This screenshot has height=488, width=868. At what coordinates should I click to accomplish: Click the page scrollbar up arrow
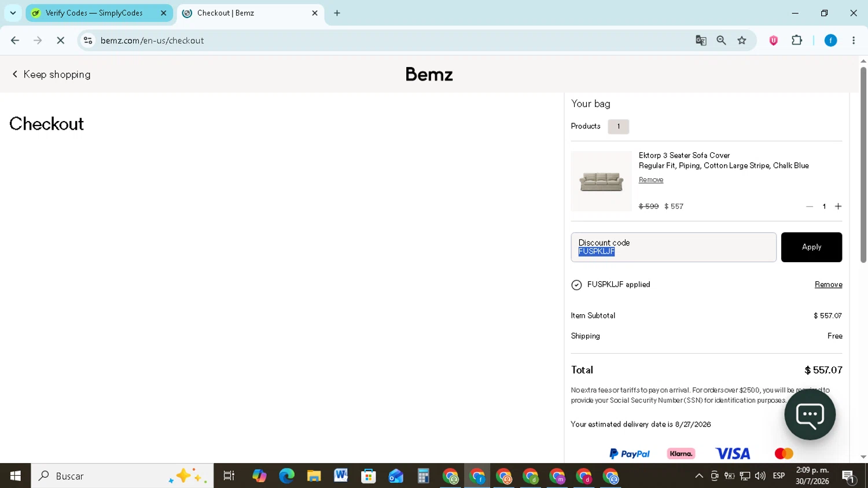pos(863,61)
